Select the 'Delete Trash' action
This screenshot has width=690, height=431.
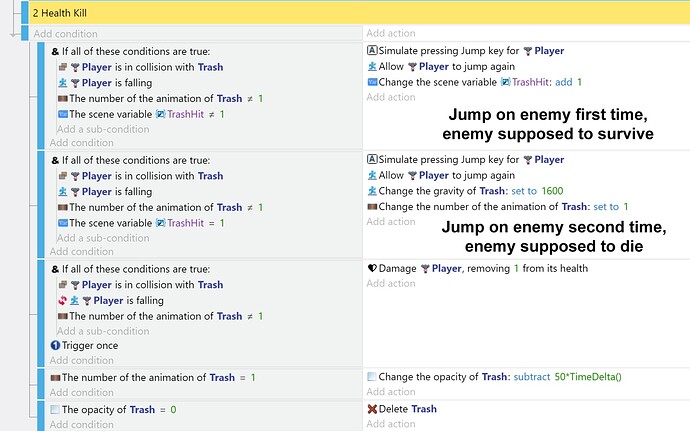point(402,409)
